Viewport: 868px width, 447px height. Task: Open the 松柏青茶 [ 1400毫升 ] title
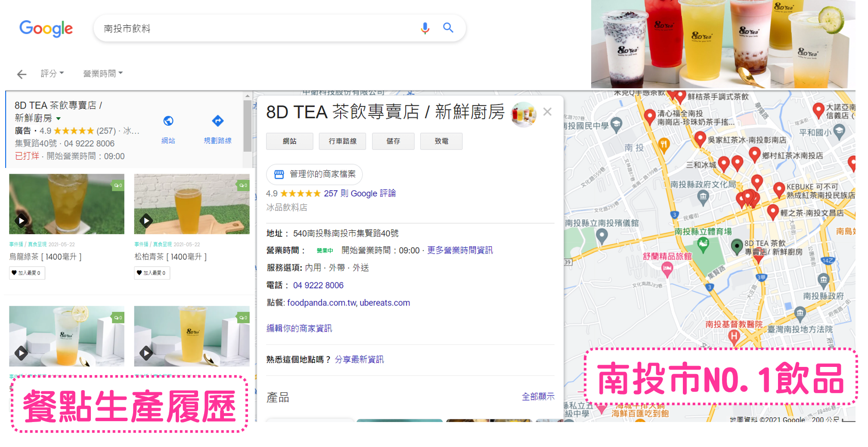[x=170, y=257]
